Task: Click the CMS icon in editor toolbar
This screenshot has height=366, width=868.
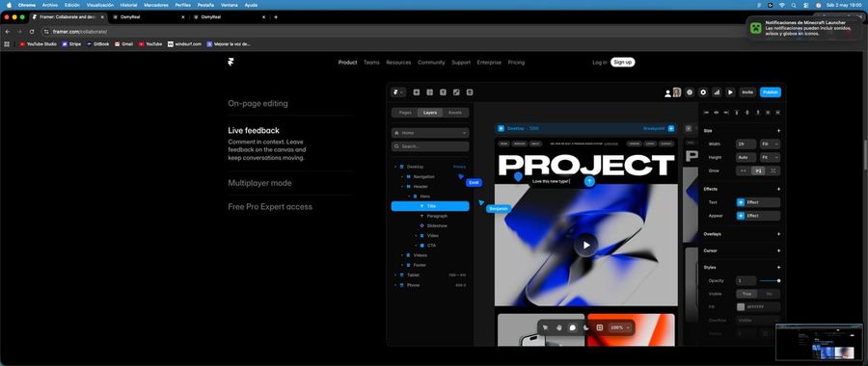Action: click(470, 92)
